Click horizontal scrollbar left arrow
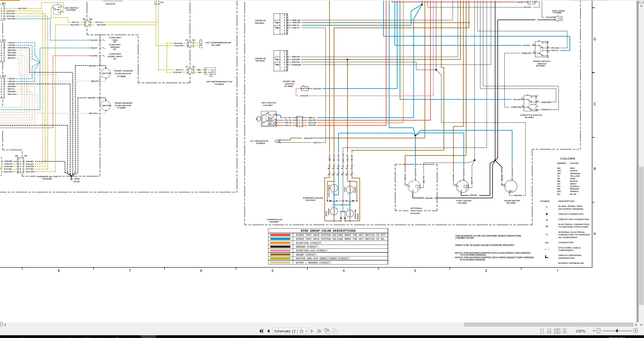 5,325
